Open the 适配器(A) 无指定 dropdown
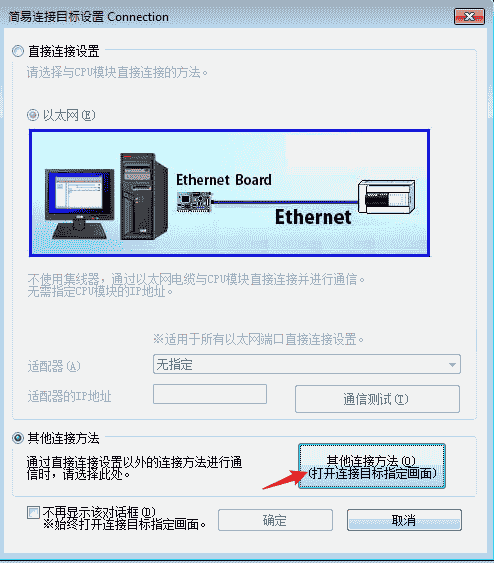The height and width of the screenshot is (563, 494). [x=307, y=364]
